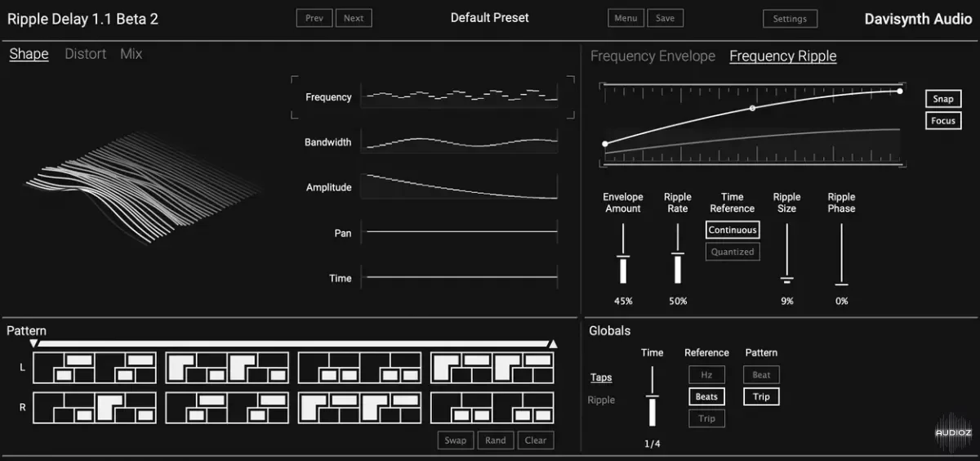Open the Settings panel
The image size is (980, 461).
[790, 19]
